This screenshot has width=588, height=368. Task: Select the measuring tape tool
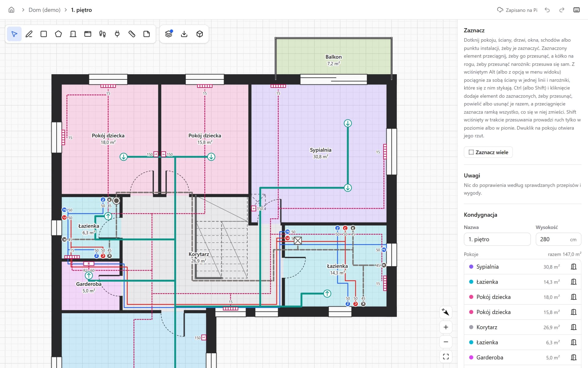[132, 34]
